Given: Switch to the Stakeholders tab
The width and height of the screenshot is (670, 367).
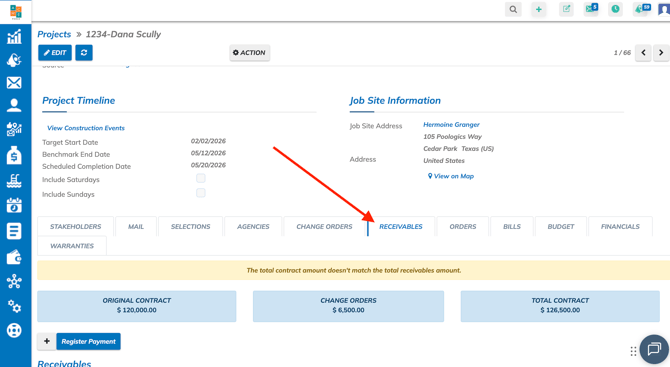Looking at the screenshot, I should coord(76,226).
